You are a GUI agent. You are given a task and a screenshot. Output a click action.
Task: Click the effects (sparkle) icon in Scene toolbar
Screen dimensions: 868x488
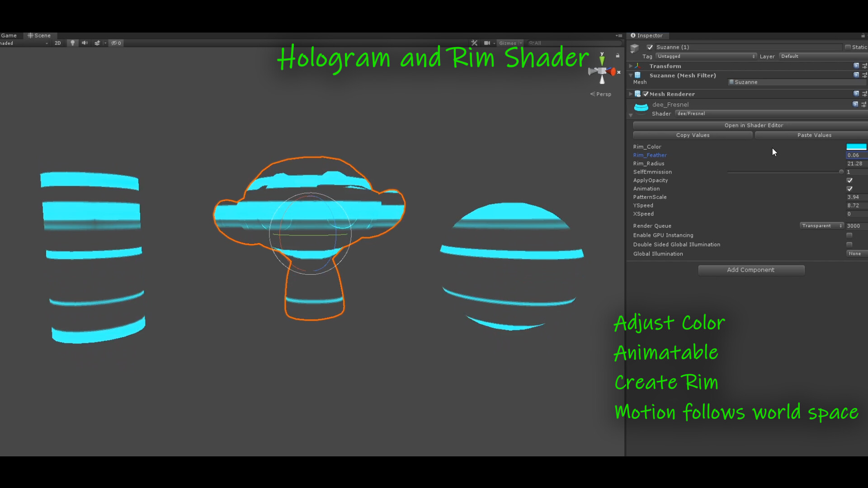point(97,43)
